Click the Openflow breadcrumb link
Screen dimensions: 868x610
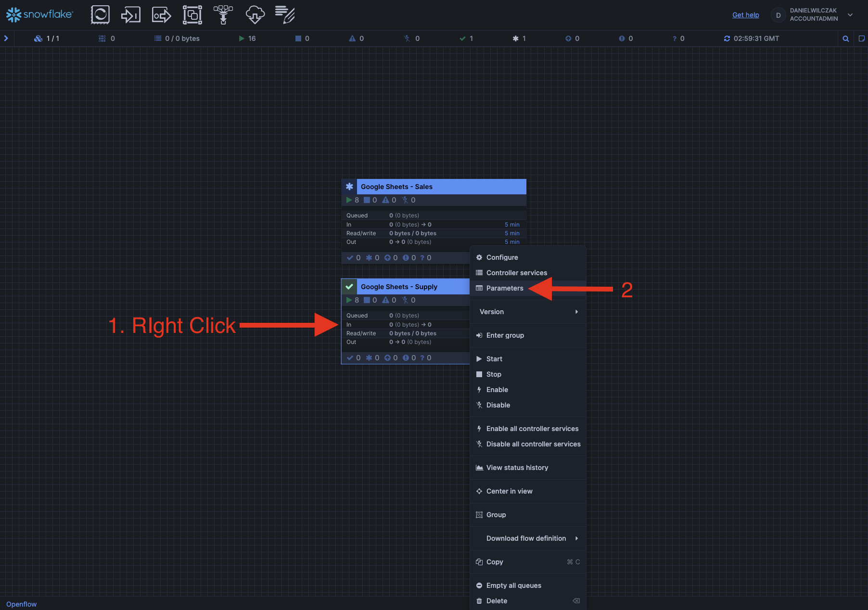[x=21, y=604]
